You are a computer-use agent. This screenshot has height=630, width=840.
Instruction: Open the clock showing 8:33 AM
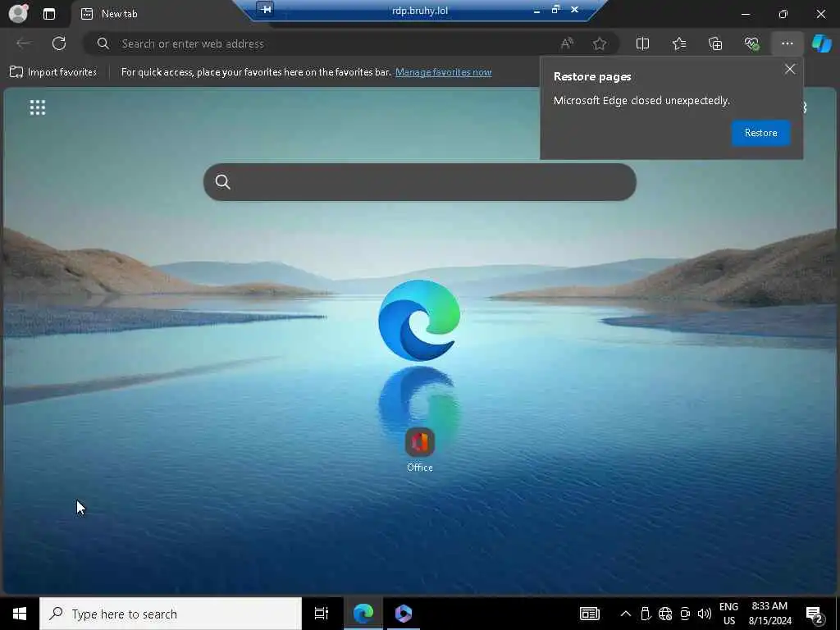pyautogui.click(x=769, y=614)
